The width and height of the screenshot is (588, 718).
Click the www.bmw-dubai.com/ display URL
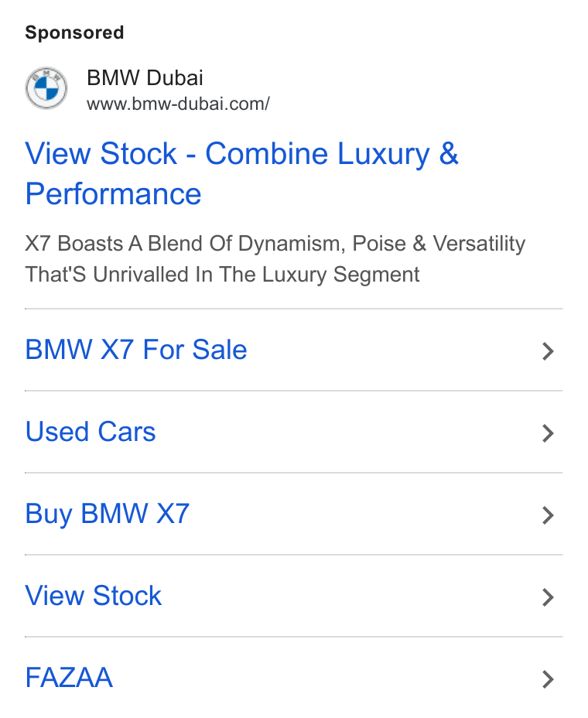click(x=178, y=104)
